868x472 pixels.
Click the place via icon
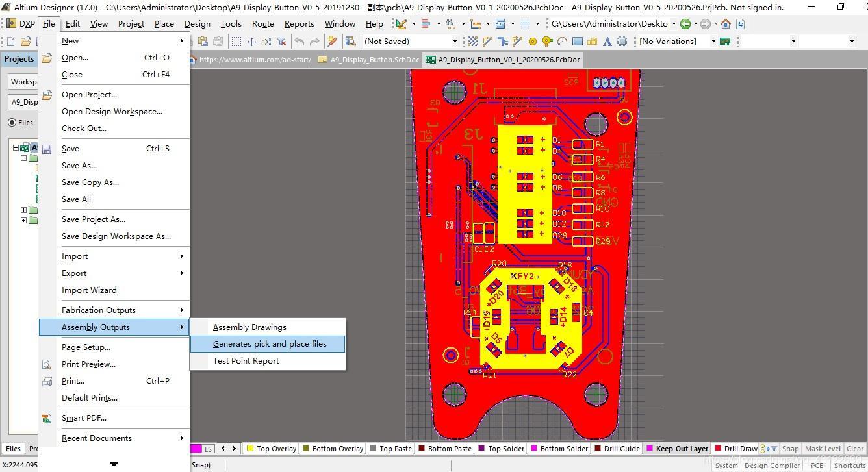point(548,42)
